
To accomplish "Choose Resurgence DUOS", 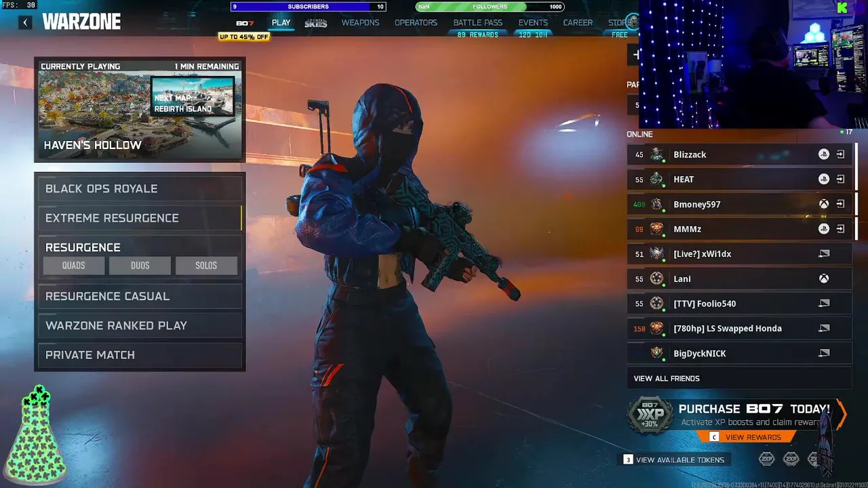I will pos(140,266).
